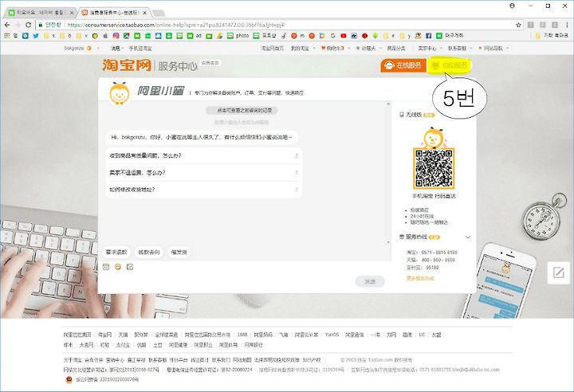The height and width of the screenshot is (392, 574).
Task: Open the red hexagon bookmark icon
Action: point(364,36)
